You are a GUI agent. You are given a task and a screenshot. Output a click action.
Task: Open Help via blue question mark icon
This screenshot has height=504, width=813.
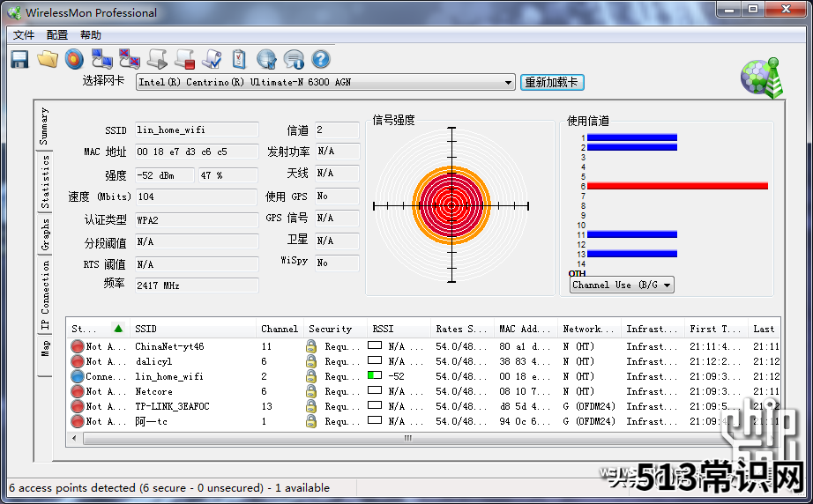click(x=321, y=59)
